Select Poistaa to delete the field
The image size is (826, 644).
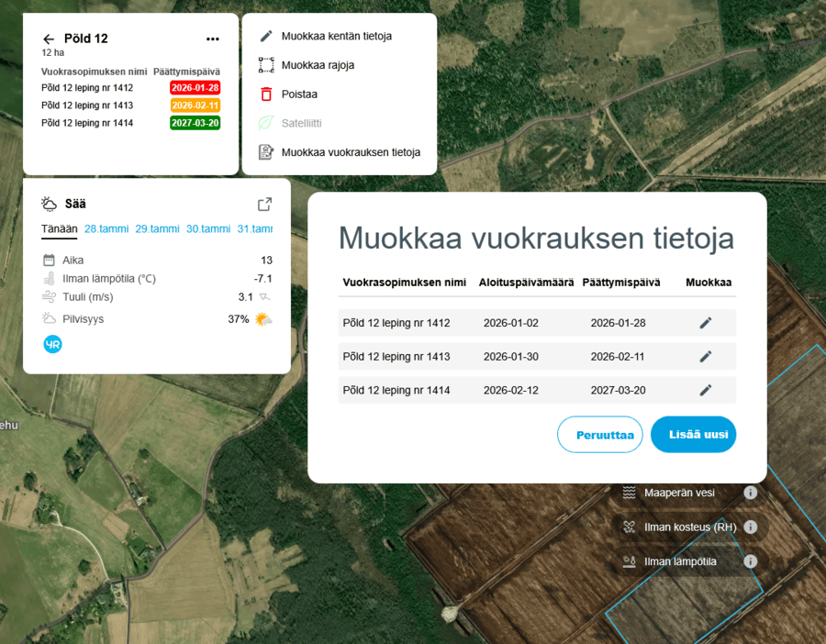pos(299,94)
